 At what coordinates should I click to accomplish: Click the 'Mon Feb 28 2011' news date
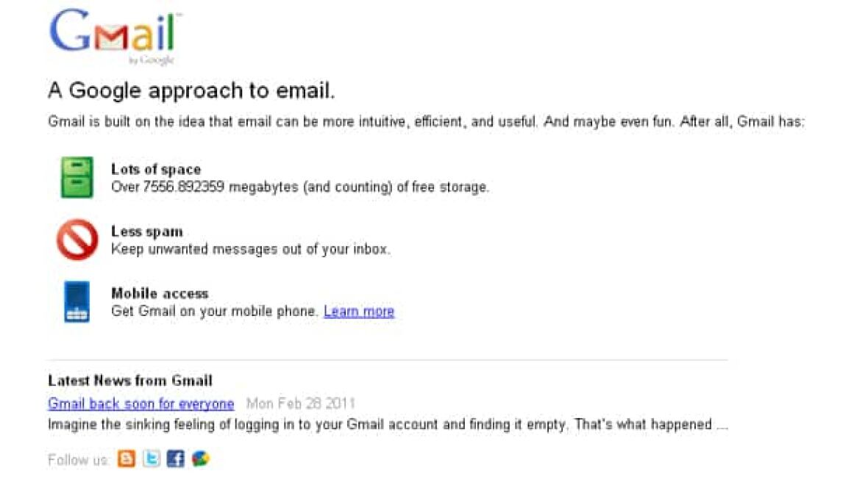[x=301, y=403]
